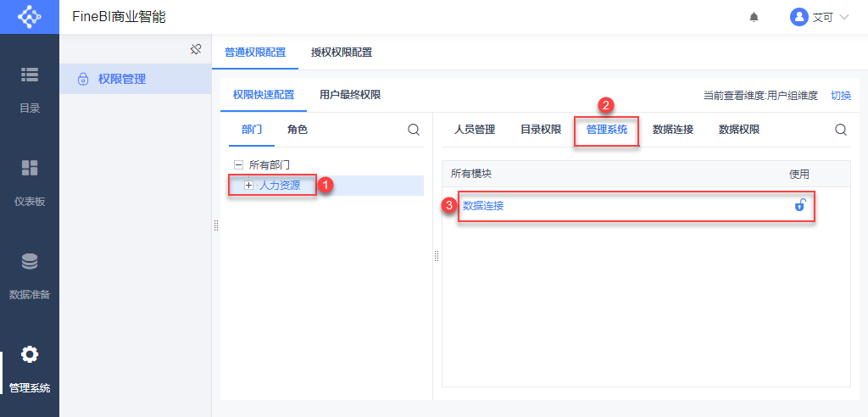Open the 艾可 user account dropdown
Image resolution: width=868 pixels, height=417 pixels.
point(819,17)
